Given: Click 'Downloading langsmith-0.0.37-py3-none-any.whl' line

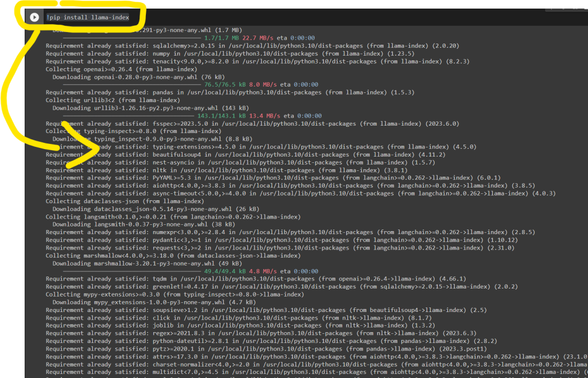Looking at the screenshot, I should pyautogui.click(x=144, y=224).
